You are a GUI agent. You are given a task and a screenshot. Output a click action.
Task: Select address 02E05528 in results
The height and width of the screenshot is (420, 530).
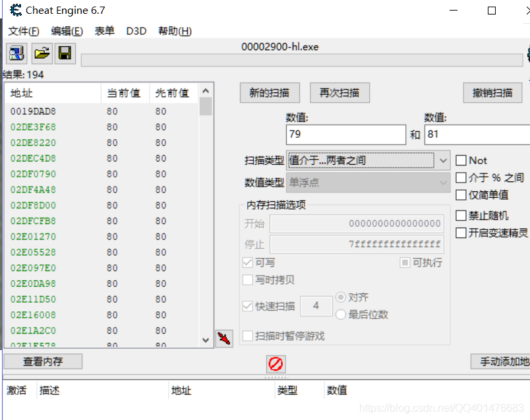pyautogui.click(x=33, y=253)
